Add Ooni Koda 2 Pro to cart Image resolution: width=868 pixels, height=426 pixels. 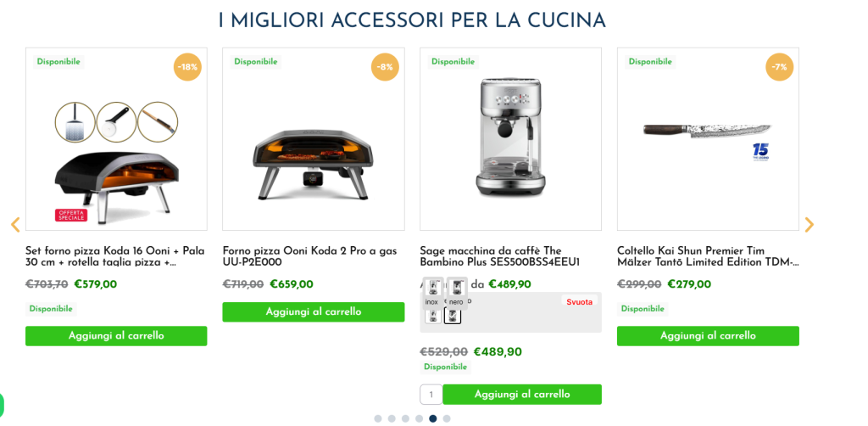pos(314,312)
